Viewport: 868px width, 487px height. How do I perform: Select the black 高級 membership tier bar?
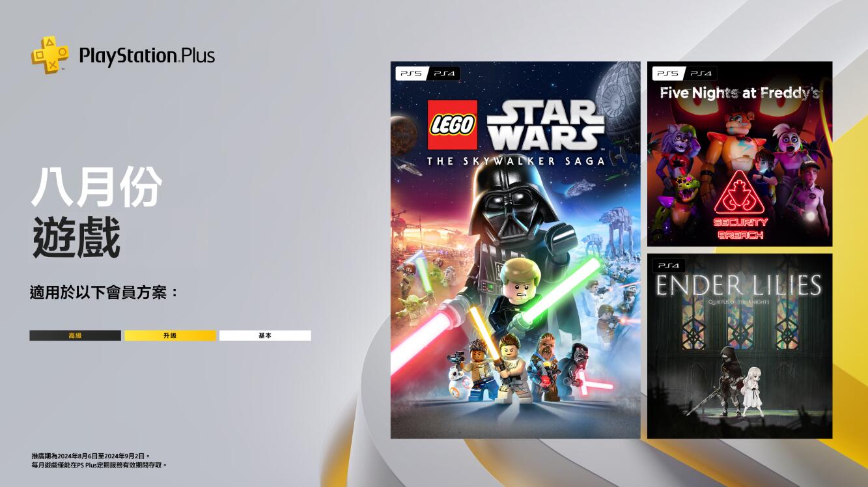[75, 336]
